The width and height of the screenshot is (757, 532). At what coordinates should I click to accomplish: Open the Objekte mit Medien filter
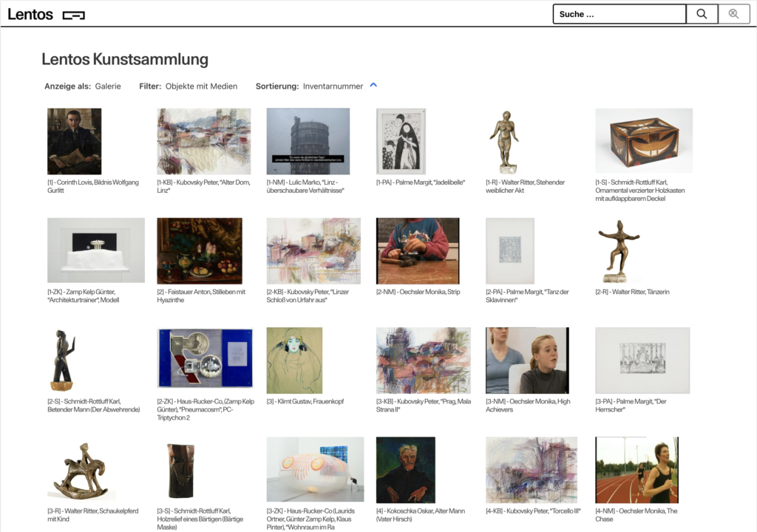point(201,86)
